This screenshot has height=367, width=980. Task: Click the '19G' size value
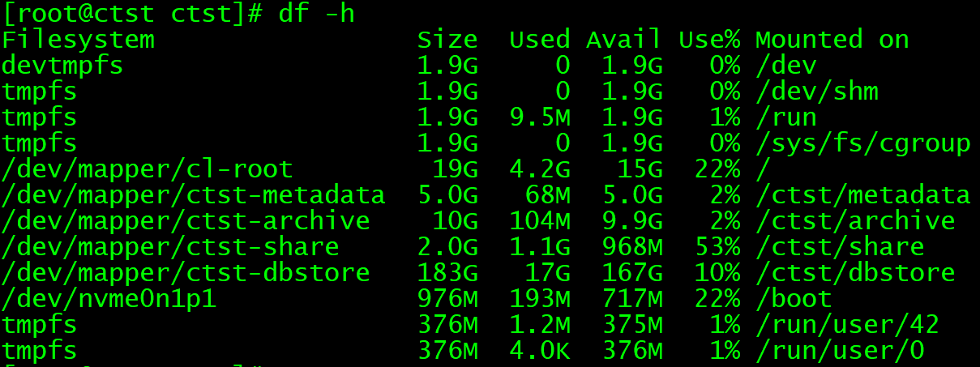coord(456,169)
